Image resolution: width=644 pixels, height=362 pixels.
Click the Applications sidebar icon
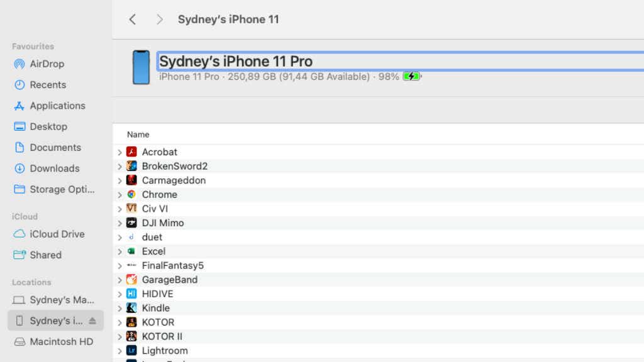pos(19,106)
